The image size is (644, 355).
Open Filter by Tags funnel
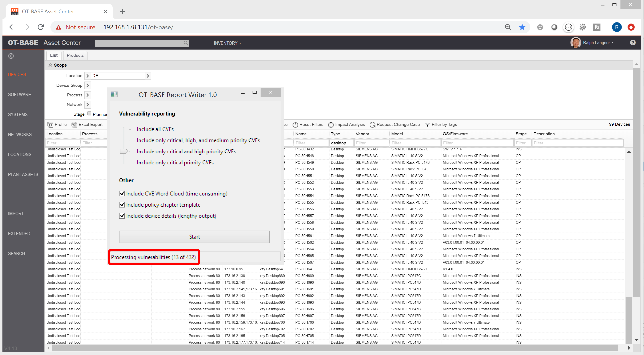[427, 124]
